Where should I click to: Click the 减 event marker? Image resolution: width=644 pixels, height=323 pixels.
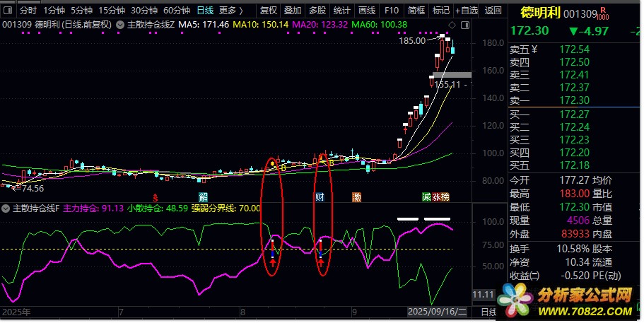(426, 197)
